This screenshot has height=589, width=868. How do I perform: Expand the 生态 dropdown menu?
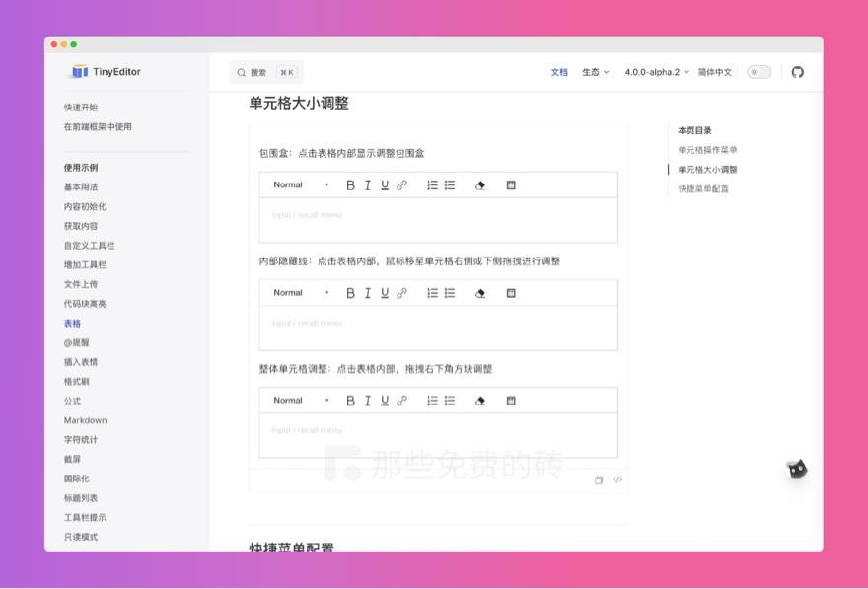click(593, 72)
